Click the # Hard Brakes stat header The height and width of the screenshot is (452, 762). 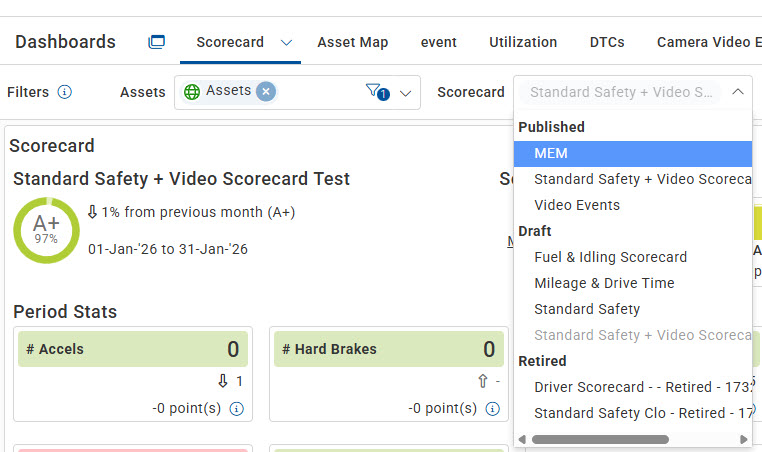(389, 349)
